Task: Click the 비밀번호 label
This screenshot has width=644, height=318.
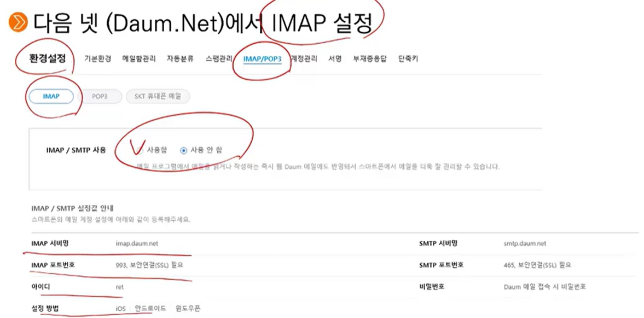Action: coord(432,287)
